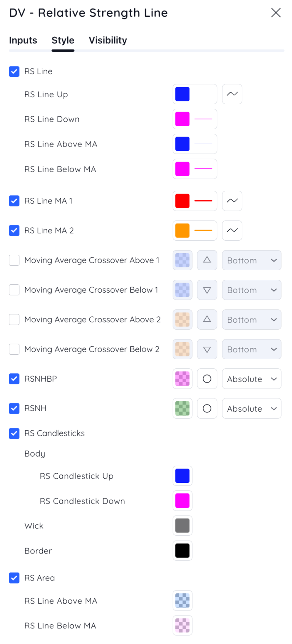Expand RSNH Absolute location dropdown
This screenshot has height=644, width=292.
[x=251, y=408]
